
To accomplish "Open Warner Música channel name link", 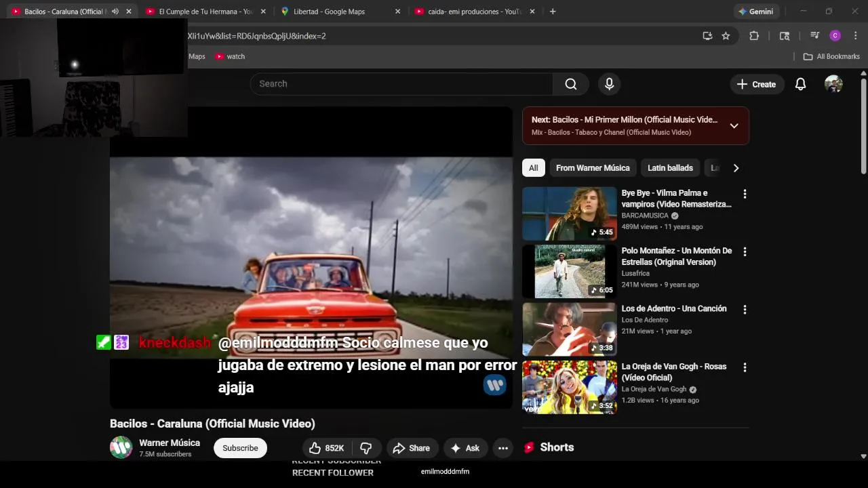I will click(x=170, y=443).
